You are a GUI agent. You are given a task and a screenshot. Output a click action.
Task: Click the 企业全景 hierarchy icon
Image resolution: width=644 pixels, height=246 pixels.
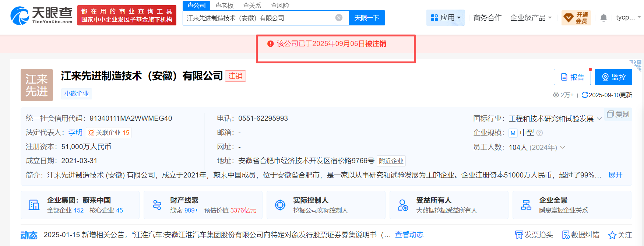tap(526, 205)
